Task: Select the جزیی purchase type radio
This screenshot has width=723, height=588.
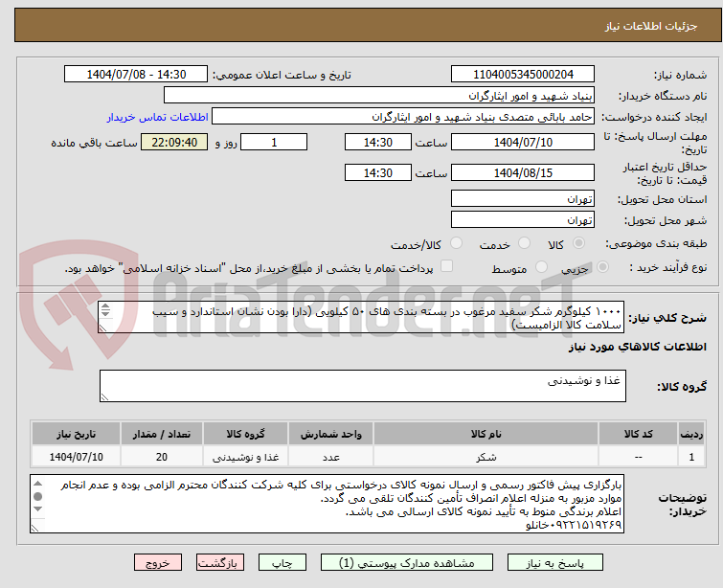Action: tap(602, 267)
